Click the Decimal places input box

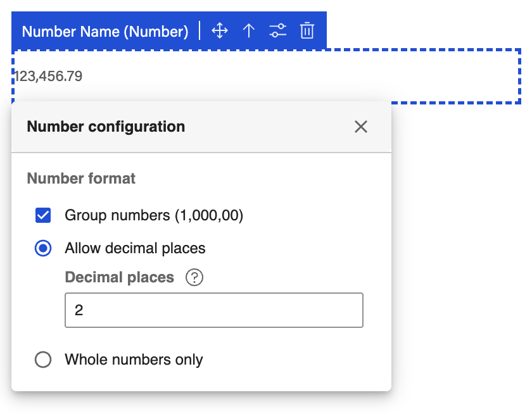click(213, 310)
